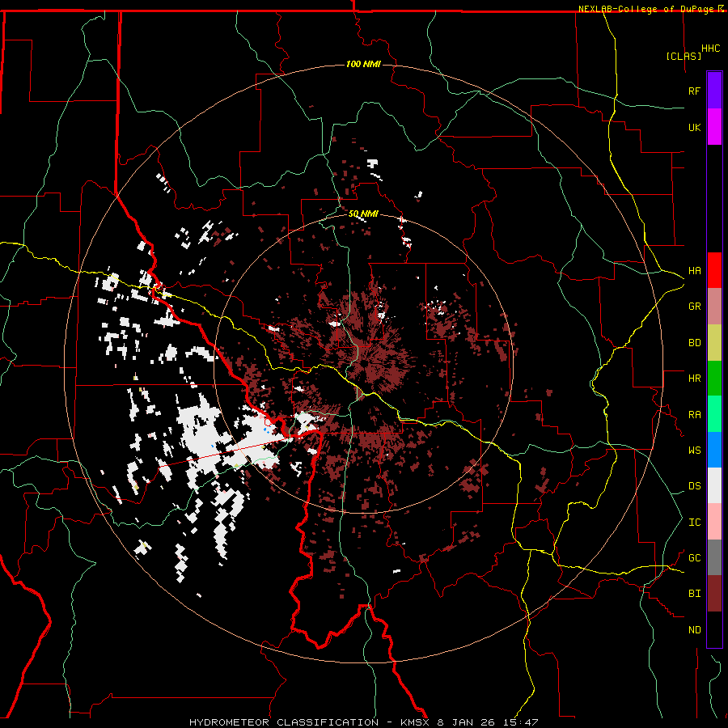Click the RF purple legend color swatch
The image size is (728, 728).
[x=714, y=91]
